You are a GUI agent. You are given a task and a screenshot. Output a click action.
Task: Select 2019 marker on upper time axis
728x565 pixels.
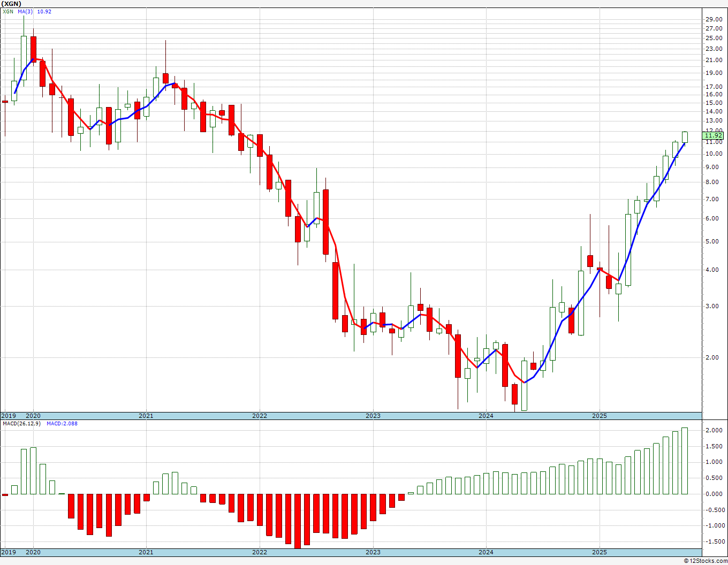point(9,416)
